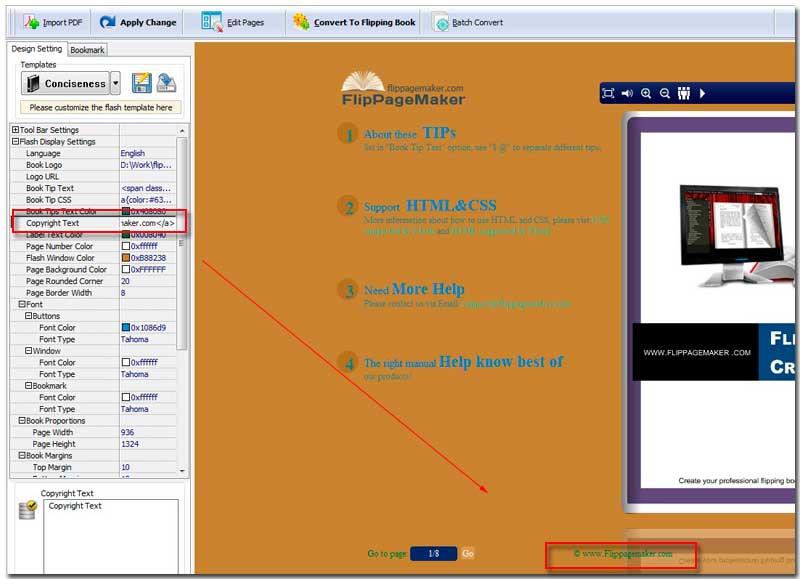
Task: Click the sound speaker icon
Action: tap(627, 93)
